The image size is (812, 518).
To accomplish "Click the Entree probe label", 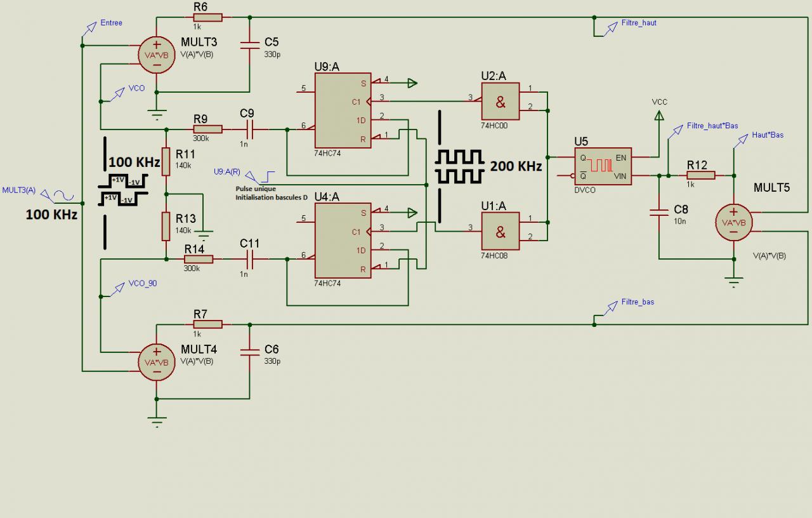I will [111, 23].
